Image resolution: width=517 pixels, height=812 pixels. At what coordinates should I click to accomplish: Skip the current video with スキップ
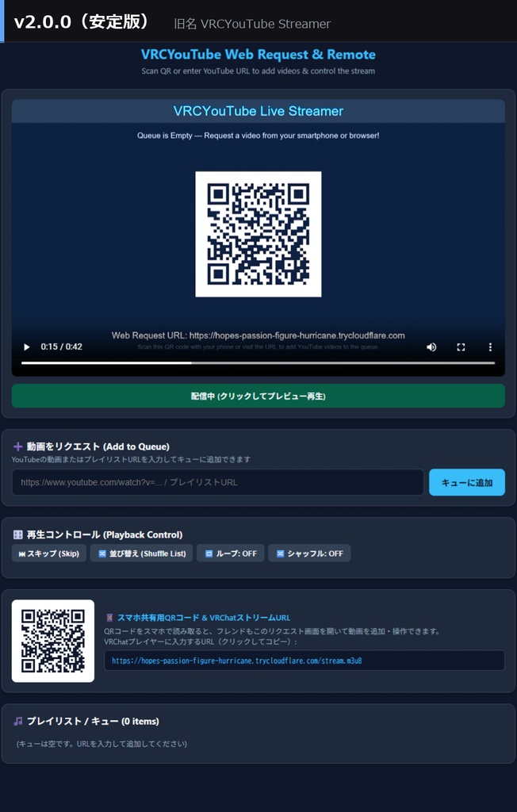(x=48, y=553)
